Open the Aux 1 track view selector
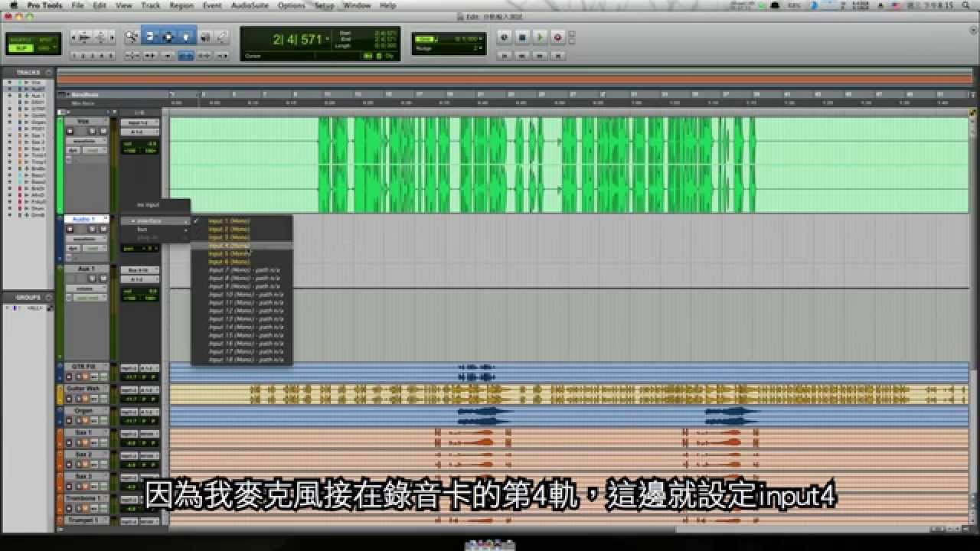Viewport: 980px width, 551px height. click(86, 288)
